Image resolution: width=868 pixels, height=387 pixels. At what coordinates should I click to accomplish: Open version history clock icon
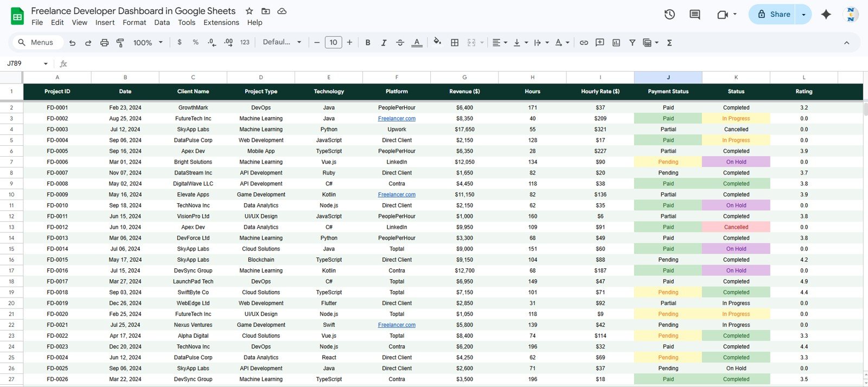point(669,15)
